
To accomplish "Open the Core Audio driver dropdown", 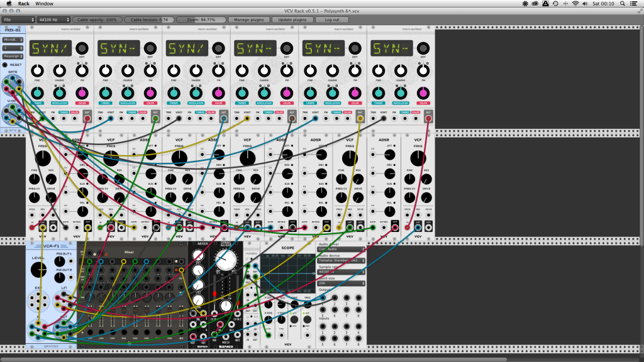I will [341, 249].
